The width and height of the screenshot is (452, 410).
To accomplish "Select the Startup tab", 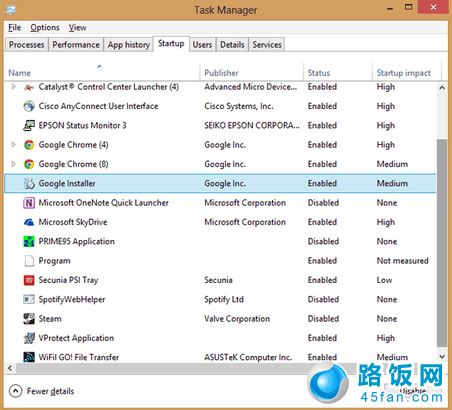I will [x=171, y=44].
